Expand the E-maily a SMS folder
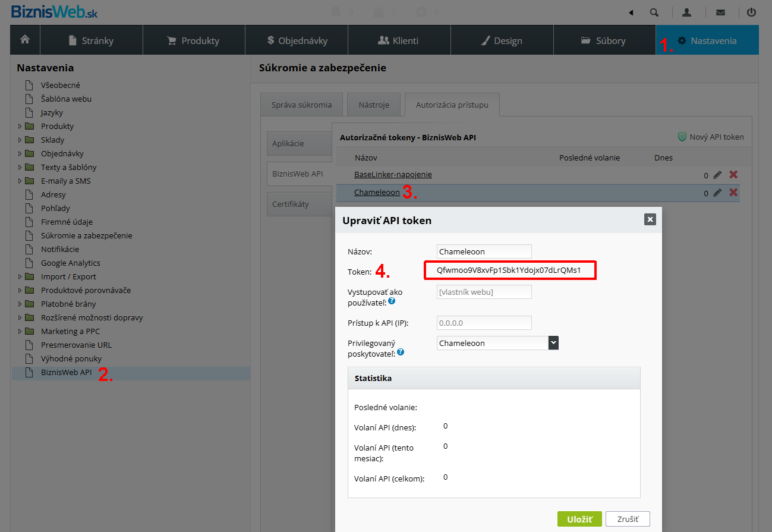This screenshot has height=532, width=772. pyautogui.click(x=20, y=181)
